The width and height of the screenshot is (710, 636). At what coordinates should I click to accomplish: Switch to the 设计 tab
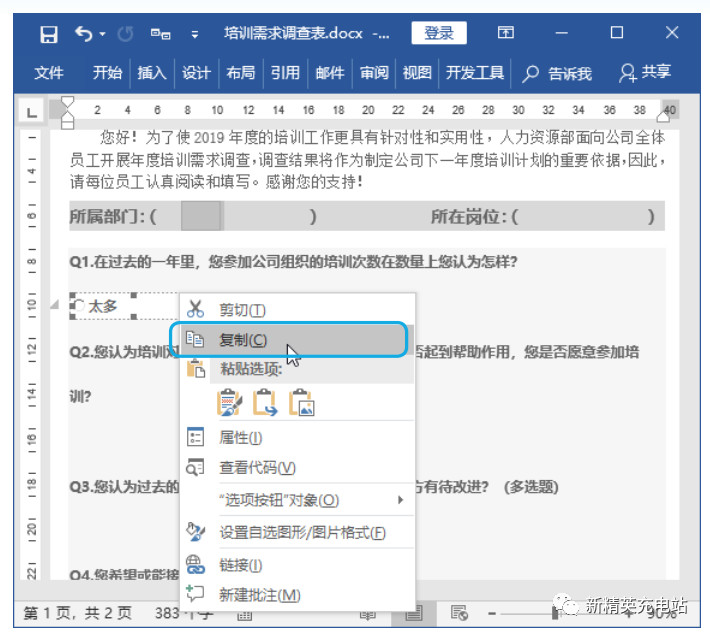[196, 73]
